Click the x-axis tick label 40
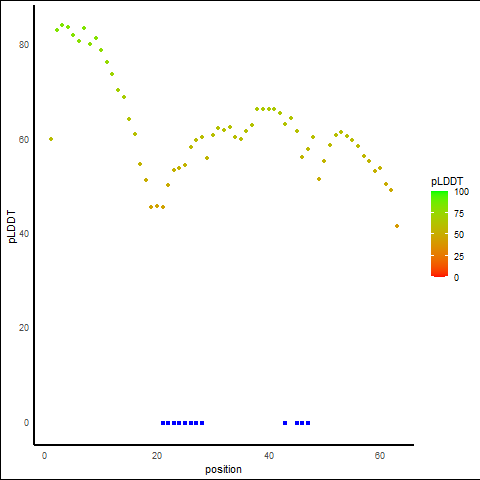 pyautogui.click(x=269, y=456)
